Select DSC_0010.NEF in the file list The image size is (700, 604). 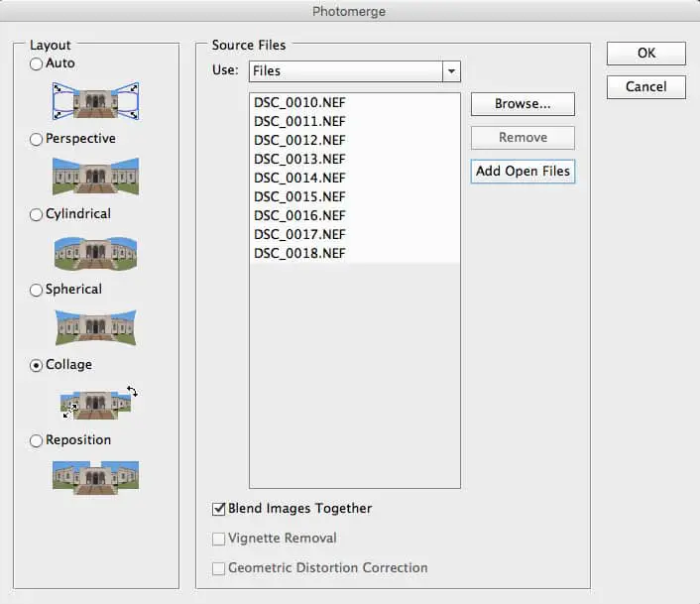tap(299, 103)
